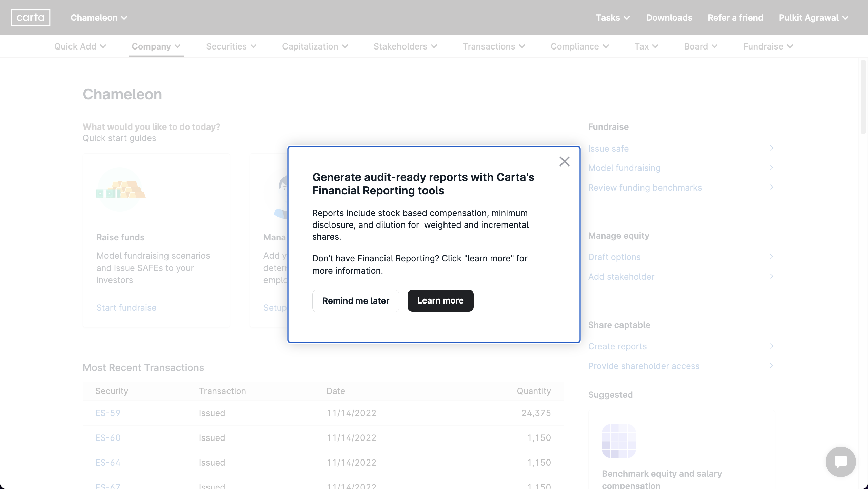The height and width of the screenshot is (489, 868).
Task: Open security ES-60
Action: pos(108,438)
